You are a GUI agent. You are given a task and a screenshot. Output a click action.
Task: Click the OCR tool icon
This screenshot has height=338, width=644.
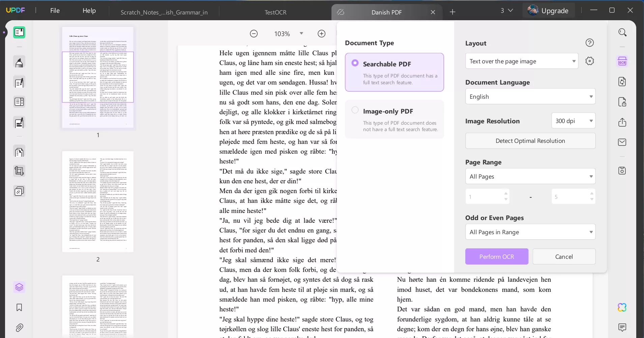[622, 62]
